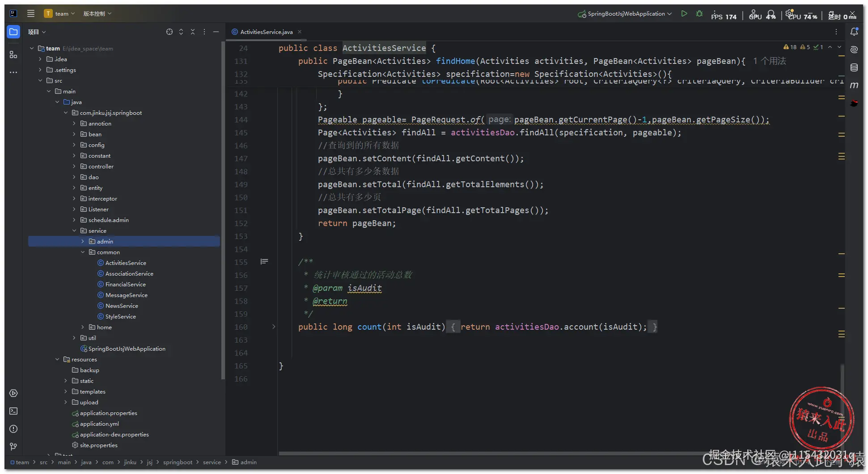Open FinancialService class file
This screenshot has width=868, height=474.
[x=122, y=284]
